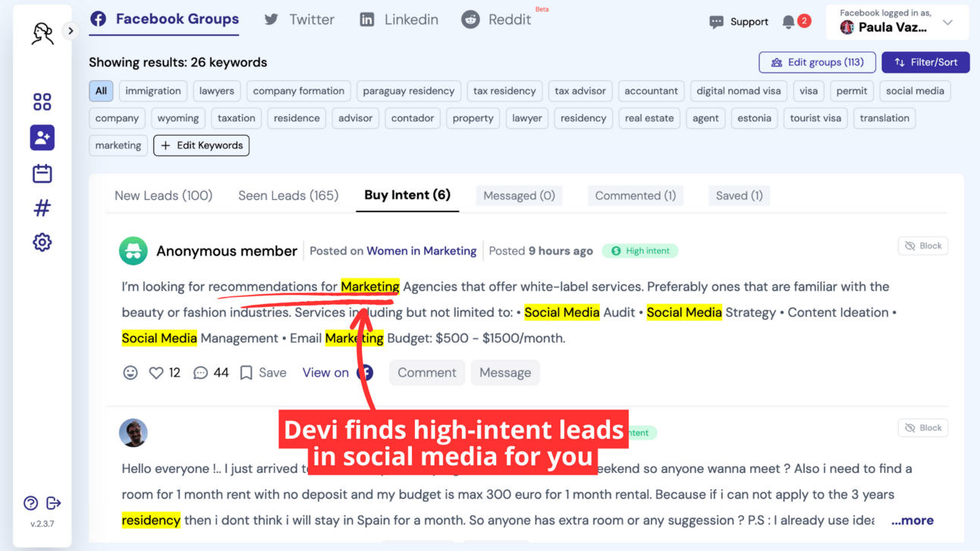This screenshot has width=980, height=551.
Task: Click the logout icon in sidebar
Action: (x=54, y=503)
